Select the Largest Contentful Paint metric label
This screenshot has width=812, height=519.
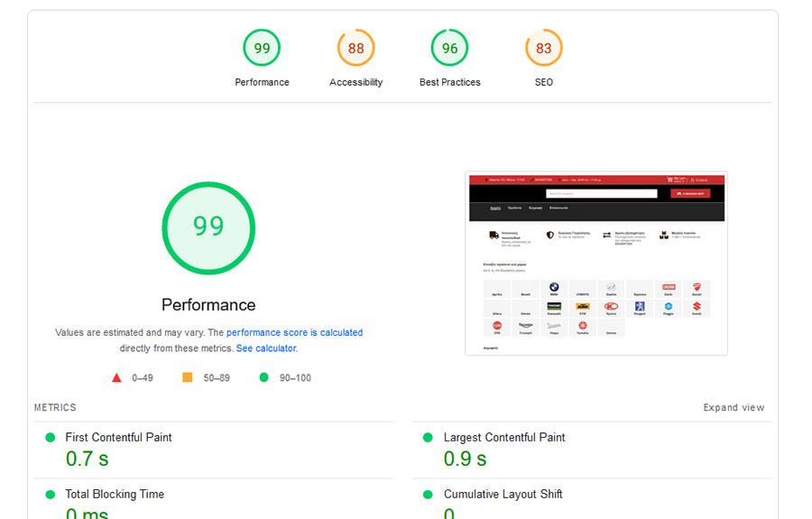[x=504, y=438]
